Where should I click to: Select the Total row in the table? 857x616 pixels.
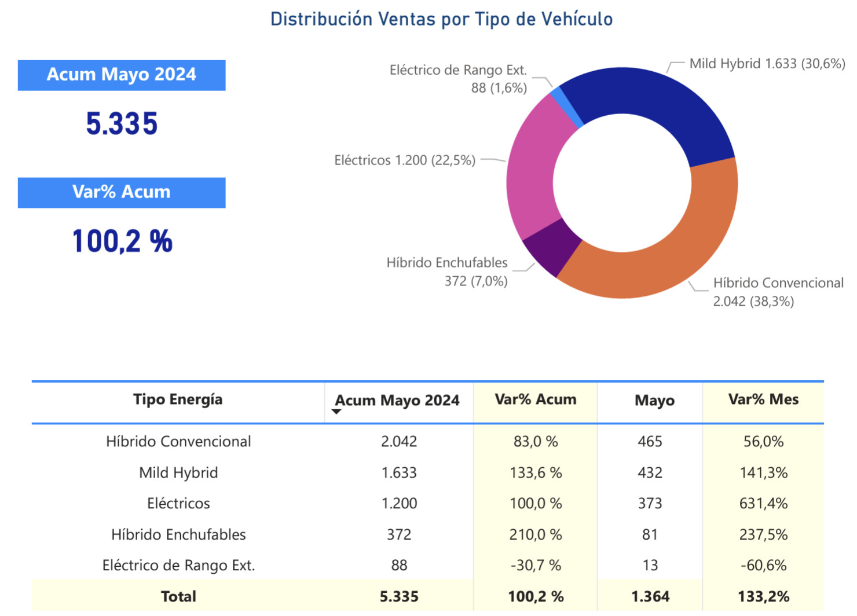tap(178, 596)
